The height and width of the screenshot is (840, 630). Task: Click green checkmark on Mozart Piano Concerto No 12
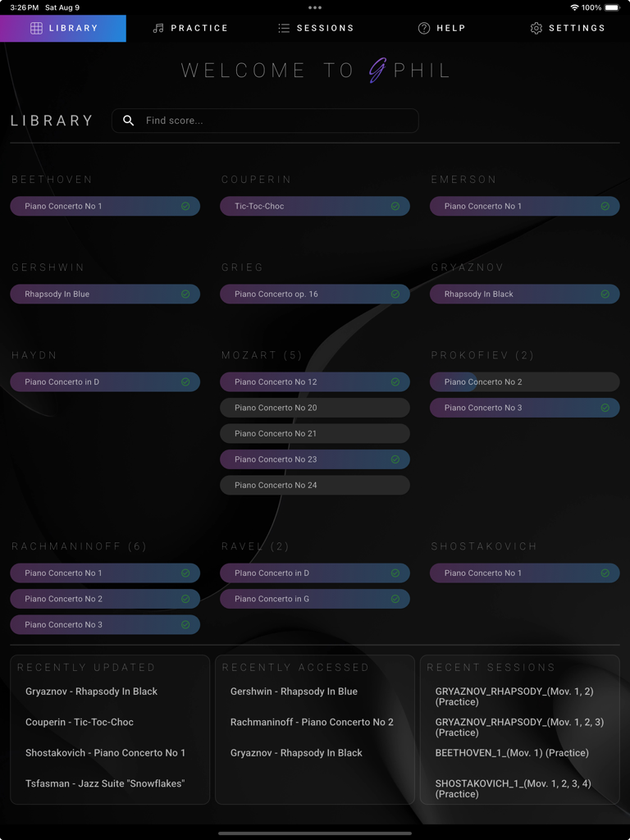(395, 382)
